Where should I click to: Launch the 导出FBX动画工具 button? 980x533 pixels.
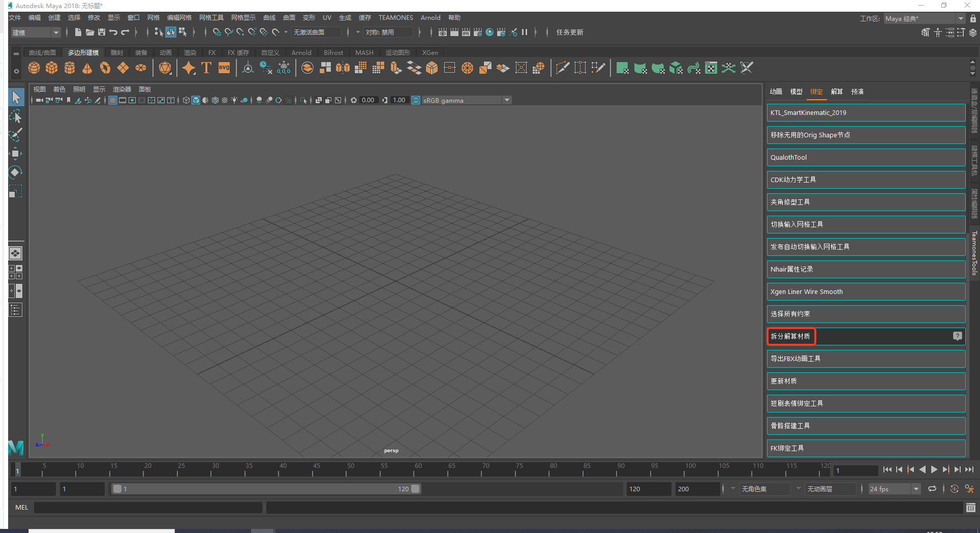(x=866, y=359)
